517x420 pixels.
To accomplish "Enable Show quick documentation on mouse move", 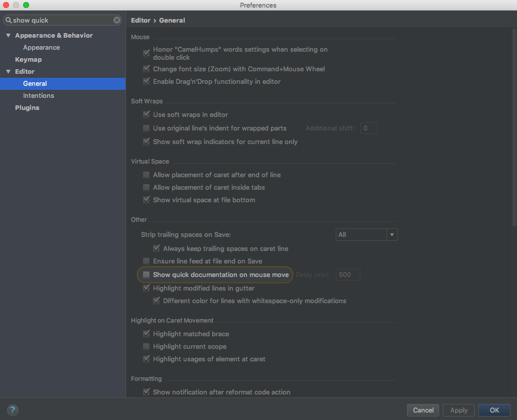I will coord(146,274).
